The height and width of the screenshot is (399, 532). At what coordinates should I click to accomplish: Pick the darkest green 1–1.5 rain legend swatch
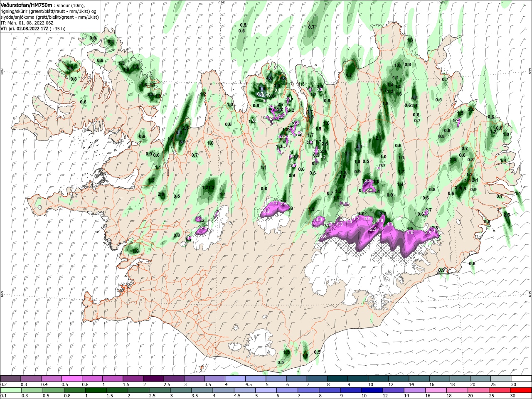96,390
